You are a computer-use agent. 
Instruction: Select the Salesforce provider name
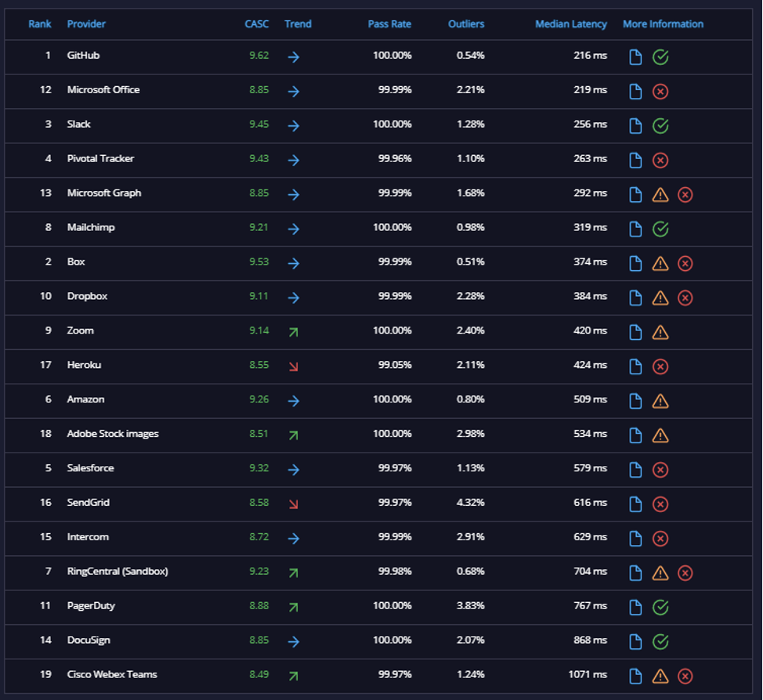[91, 468]
